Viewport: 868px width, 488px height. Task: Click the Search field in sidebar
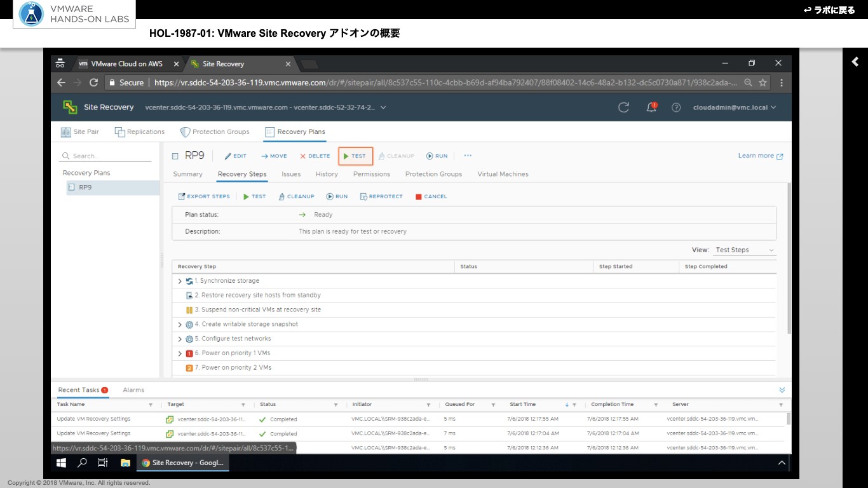click(x=105, y=156)
